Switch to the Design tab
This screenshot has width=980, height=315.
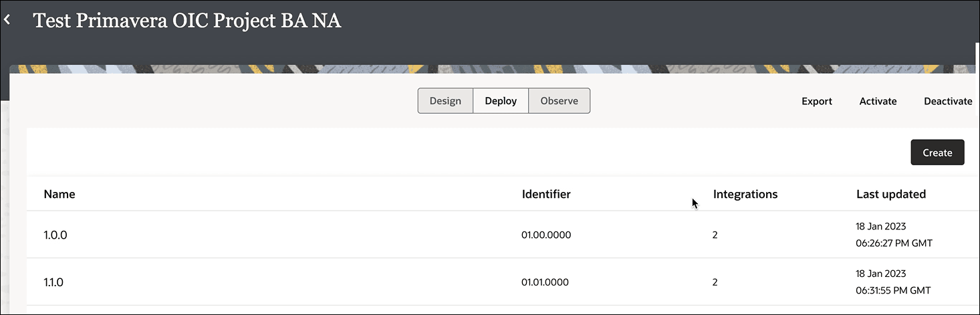pyautogui.click(x=445, y=101)
